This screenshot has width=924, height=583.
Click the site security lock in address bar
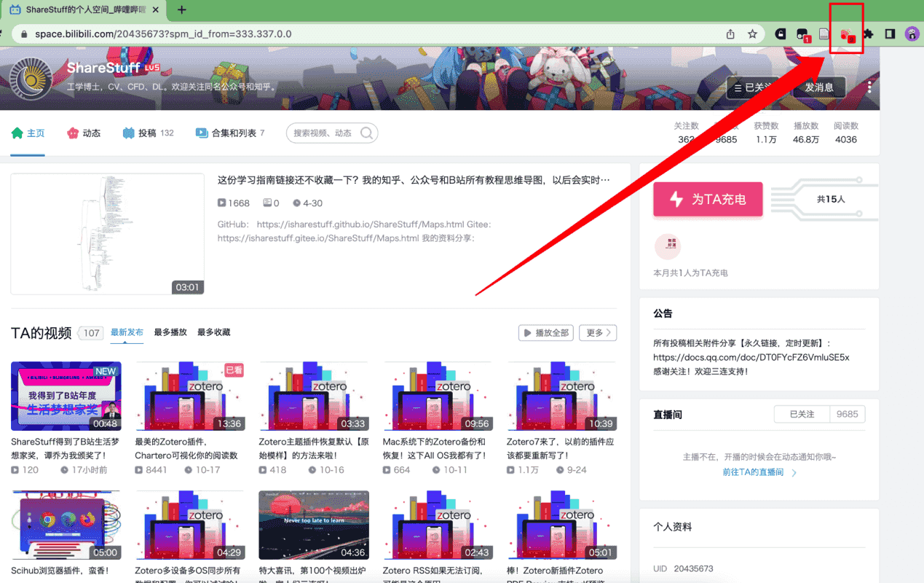[25, 34]
